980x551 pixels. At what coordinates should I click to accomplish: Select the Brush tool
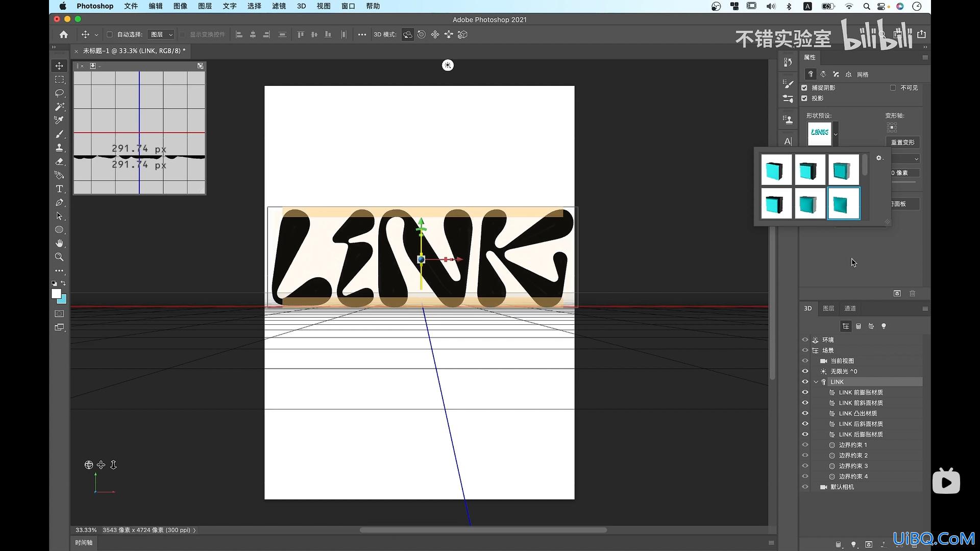59,134
